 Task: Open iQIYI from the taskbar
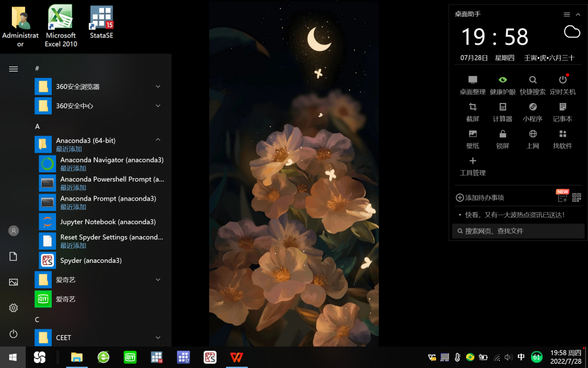click(130, 357)
